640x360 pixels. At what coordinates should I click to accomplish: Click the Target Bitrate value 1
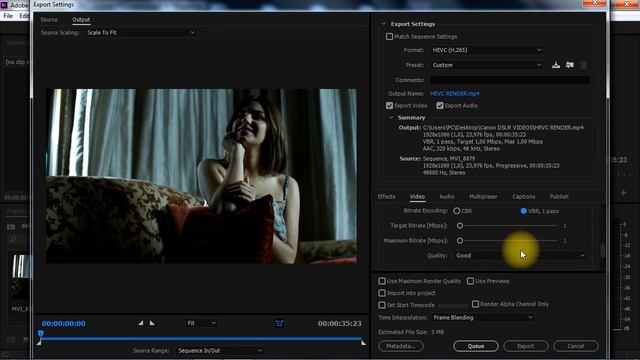coord(565,225)
